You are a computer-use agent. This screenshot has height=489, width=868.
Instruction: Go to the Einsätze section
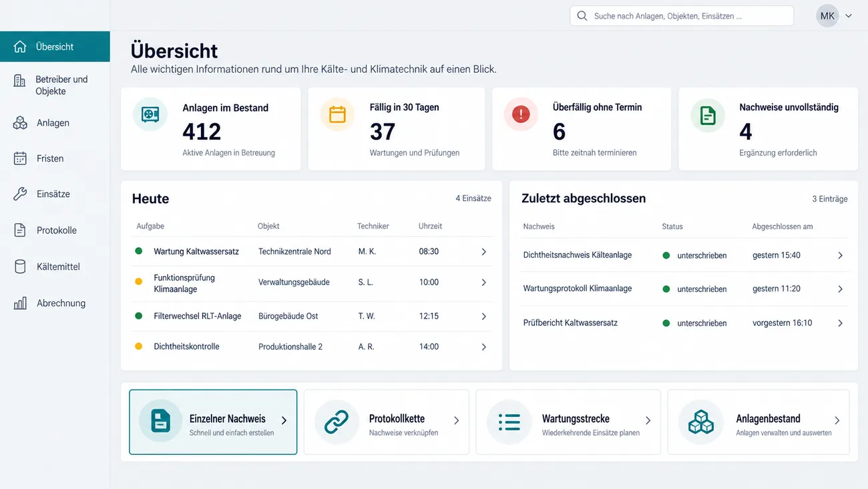(55, 194)
